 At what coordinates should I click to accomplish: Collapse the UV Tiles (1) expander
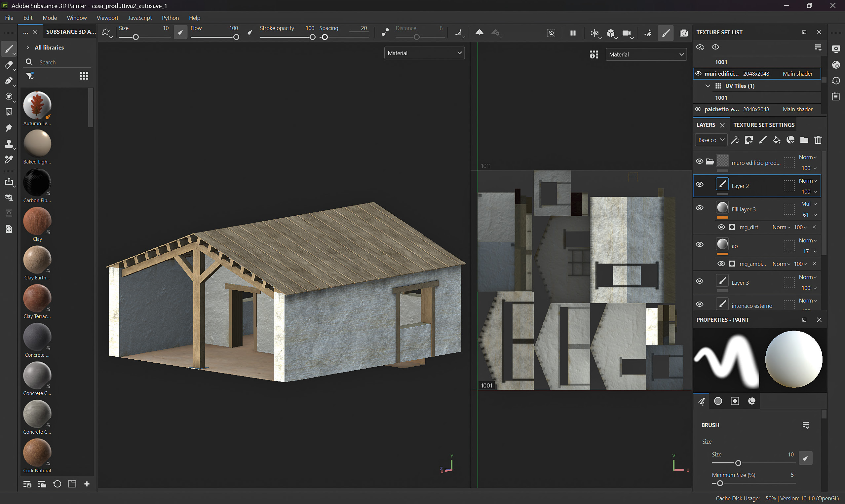point(708,86)
